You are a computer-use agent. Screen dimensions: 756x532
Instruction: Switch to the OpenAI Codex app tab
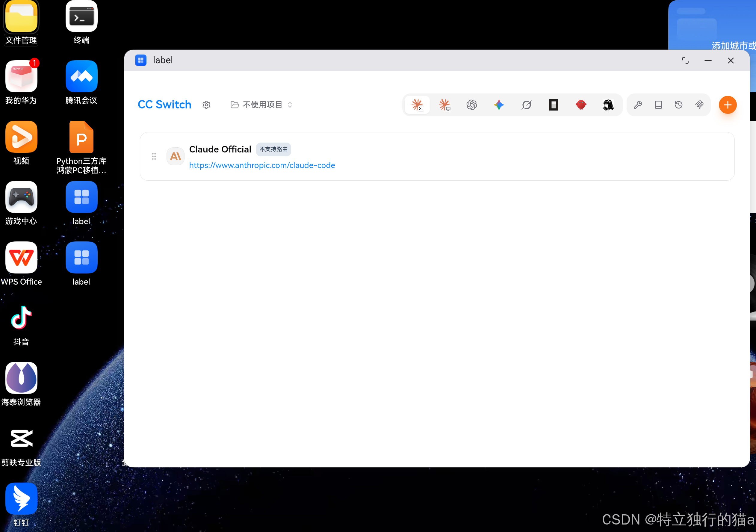(x=472, y=105)
